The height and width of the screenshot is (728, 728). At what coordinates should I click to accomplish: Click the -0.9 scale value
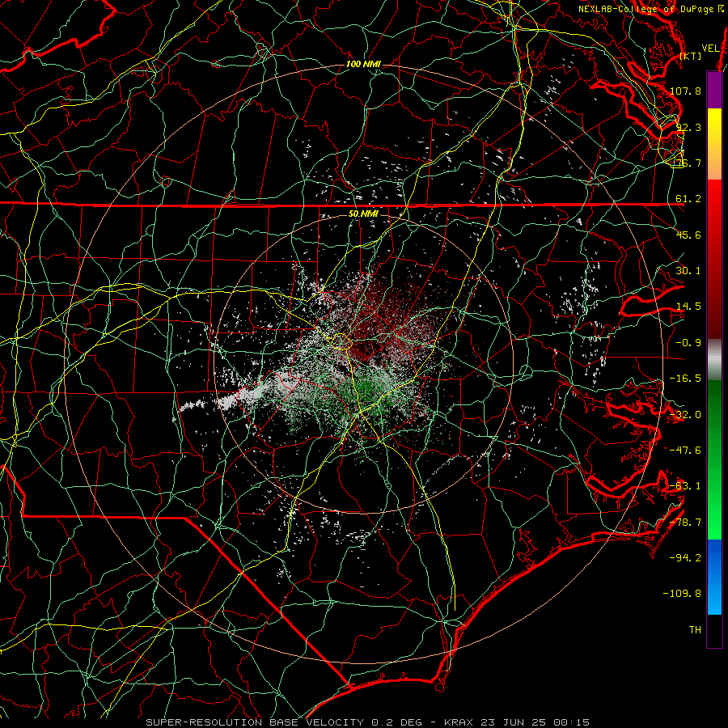tap(688, 343)
